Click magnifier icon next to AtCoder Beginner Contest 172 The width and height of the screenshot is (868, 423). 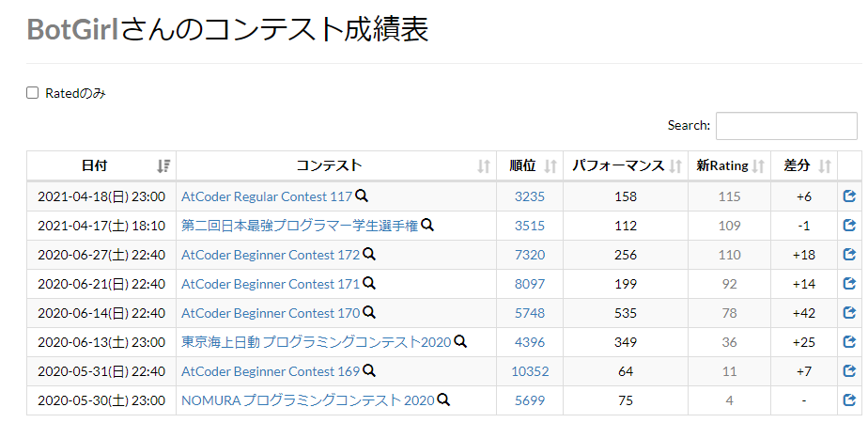pos(369,254)
